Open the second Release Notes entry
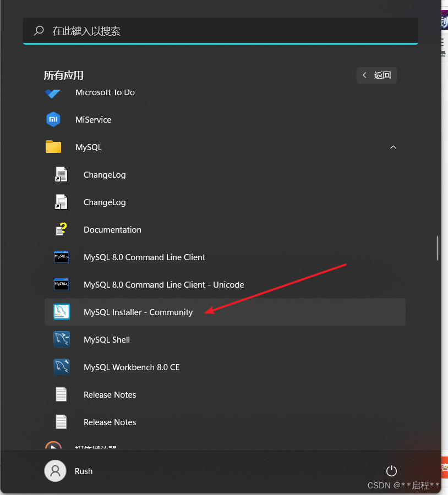This screenshot has width=448, height=495. pyautogui.click(x=110, y=422)
